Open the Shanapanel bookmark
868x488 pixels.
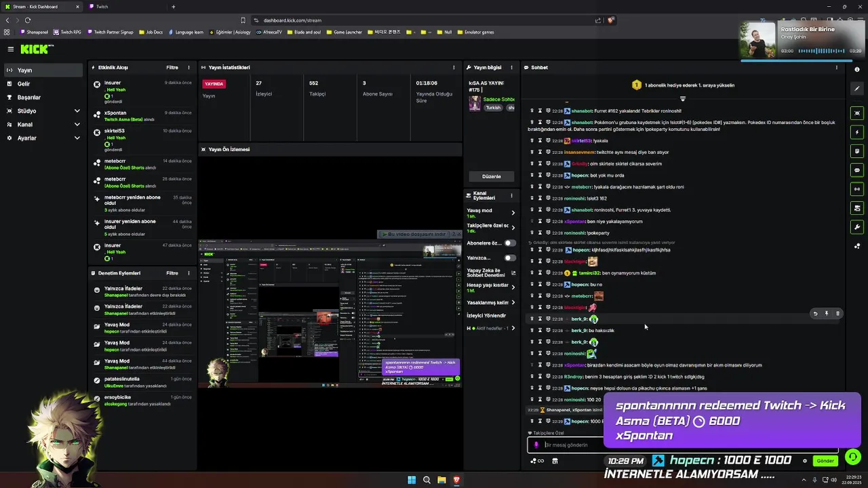tap(33, 32)
